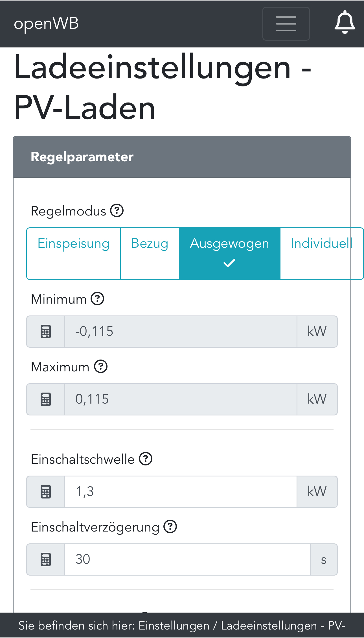Click the calculator icon beside Einschaltschwelle
The image size is (364, 638).
[x=46, y=492]
